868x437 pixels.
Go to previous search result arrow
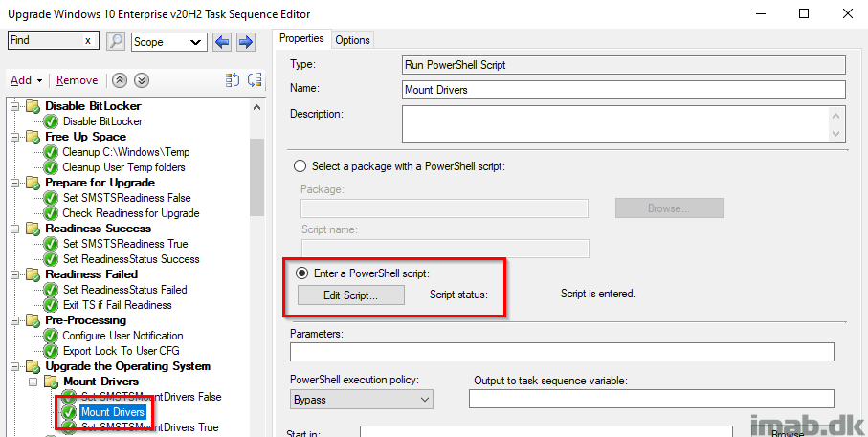(222, 41)
